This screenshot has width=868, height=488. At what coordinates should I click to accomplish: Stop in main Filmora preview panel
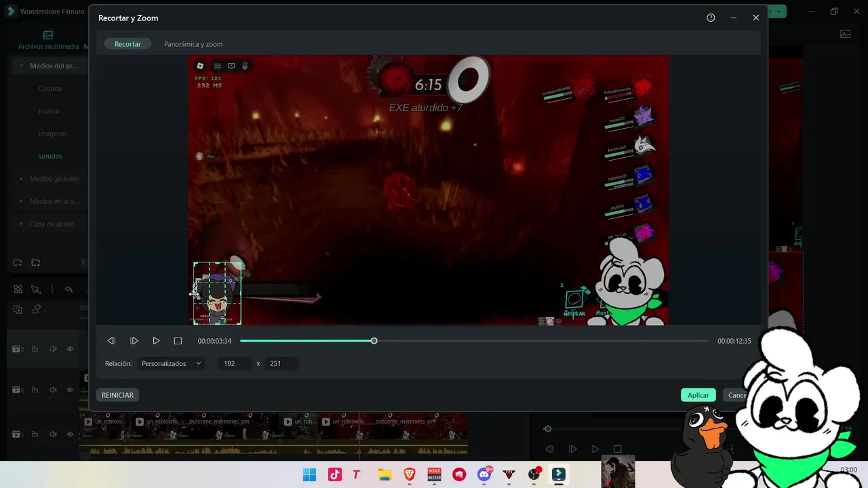coord(617,449)
